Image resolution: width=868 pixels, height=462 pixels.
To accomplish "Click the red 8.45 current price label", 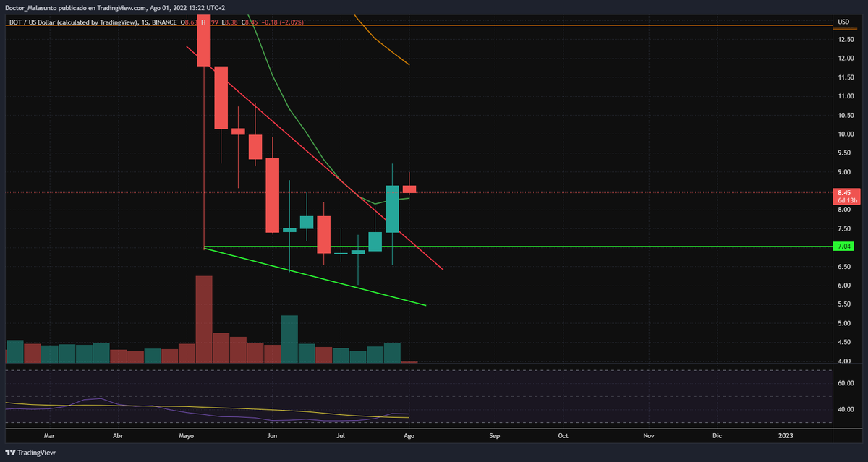I will 848,196.
